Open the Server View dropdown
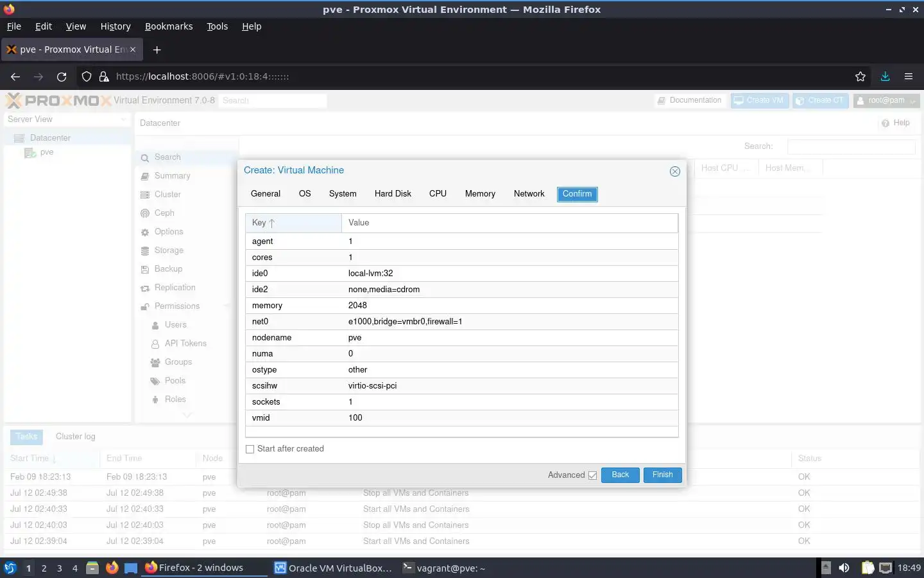 [67, 119]
